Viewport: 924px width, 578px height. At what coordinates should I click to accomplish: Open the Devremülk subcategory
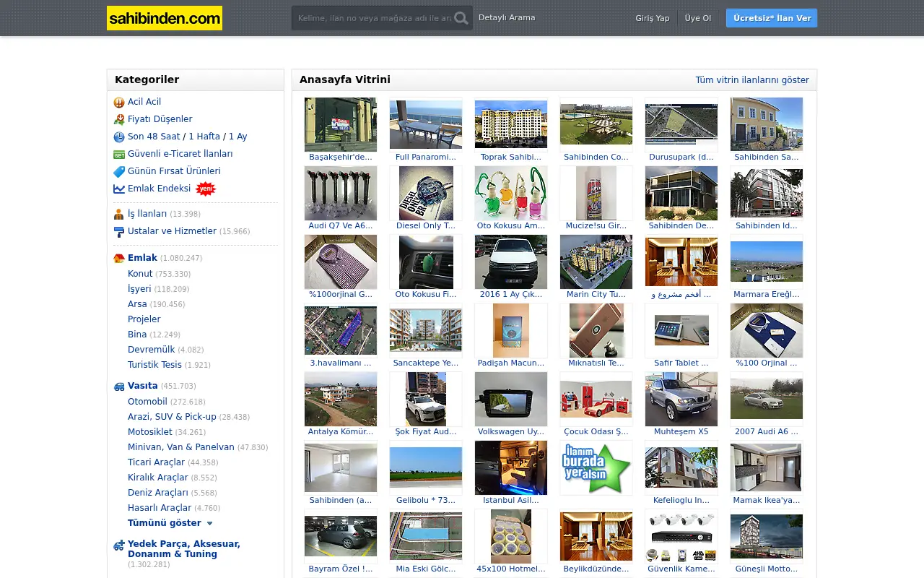coord(152,350)
